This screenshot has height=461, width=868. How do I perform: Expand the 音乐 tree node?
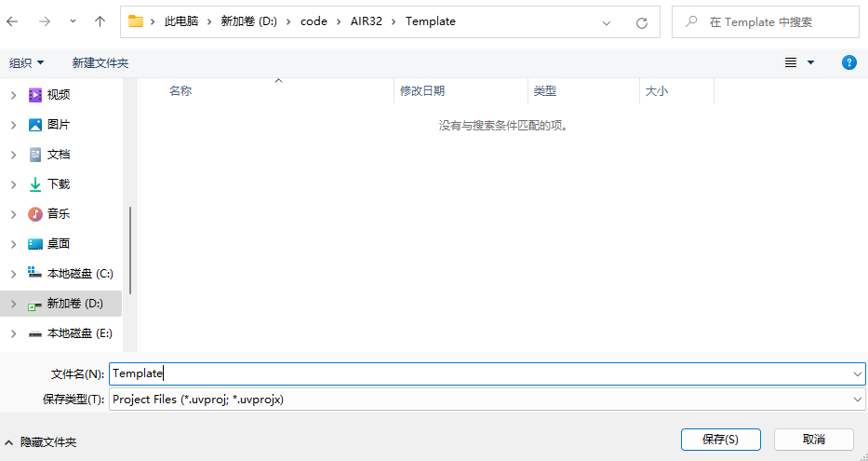point(13,214)
